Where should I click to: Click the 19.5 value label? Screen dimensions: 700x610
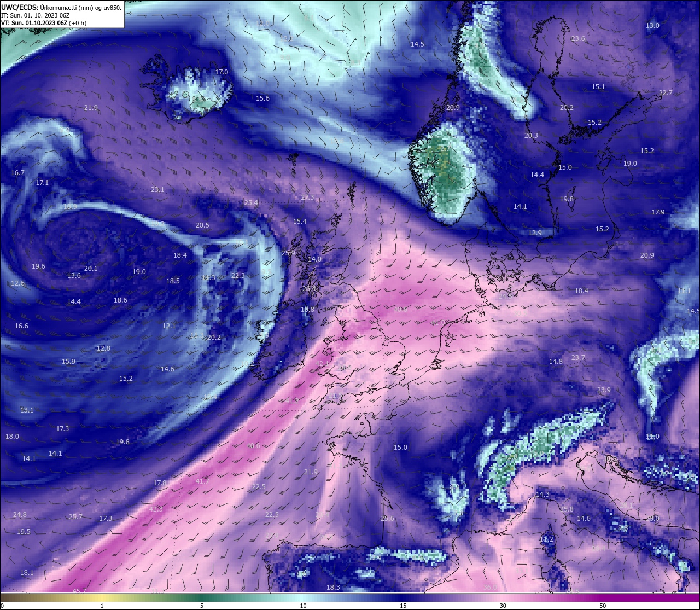pos(24,532)
